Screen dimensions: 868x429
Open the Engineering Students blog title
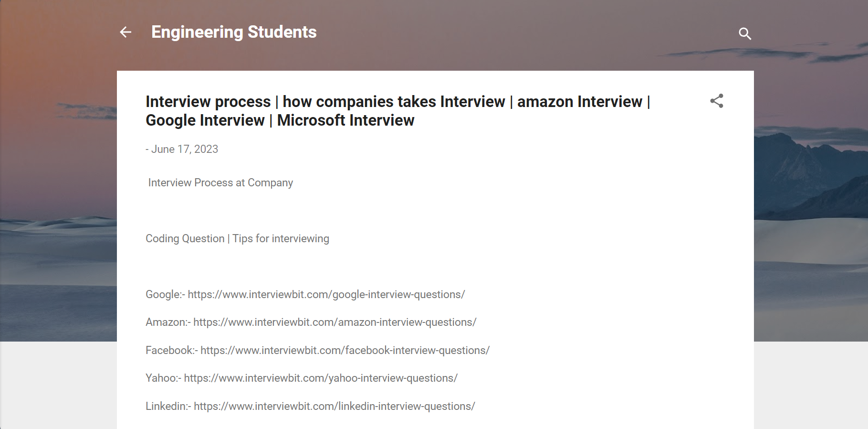234,32
